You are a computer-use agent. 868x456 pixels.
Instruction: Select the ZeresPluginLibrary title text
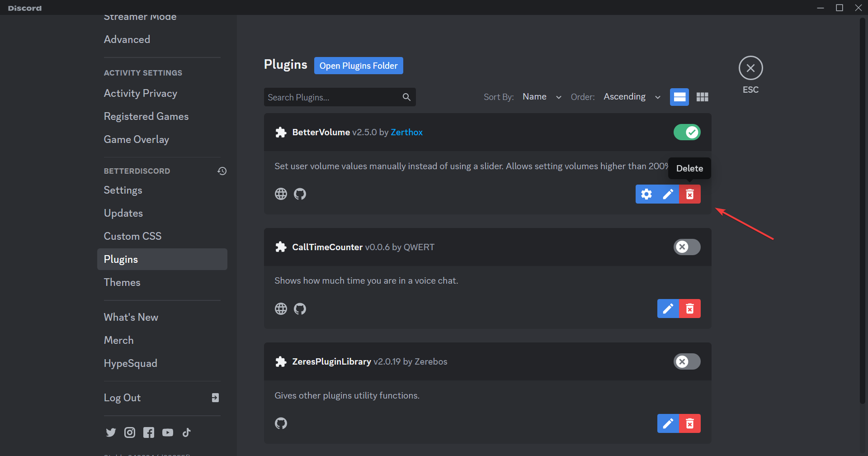[331, 361]
